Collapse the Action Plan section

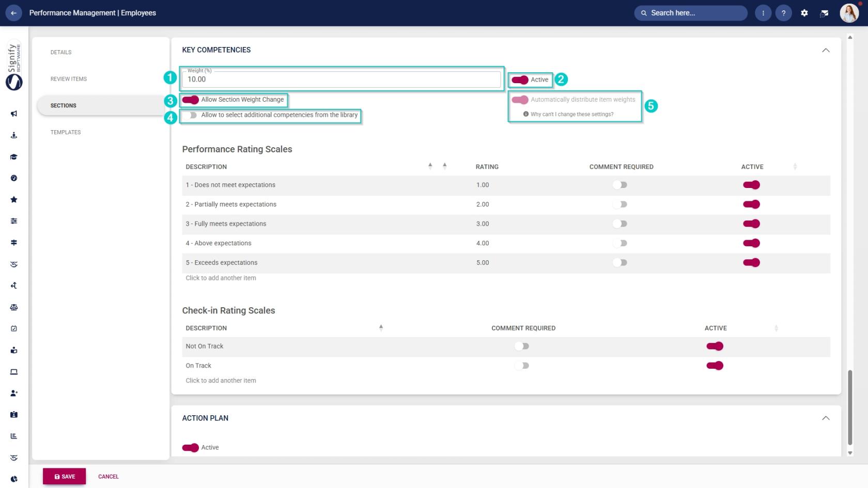826,418
